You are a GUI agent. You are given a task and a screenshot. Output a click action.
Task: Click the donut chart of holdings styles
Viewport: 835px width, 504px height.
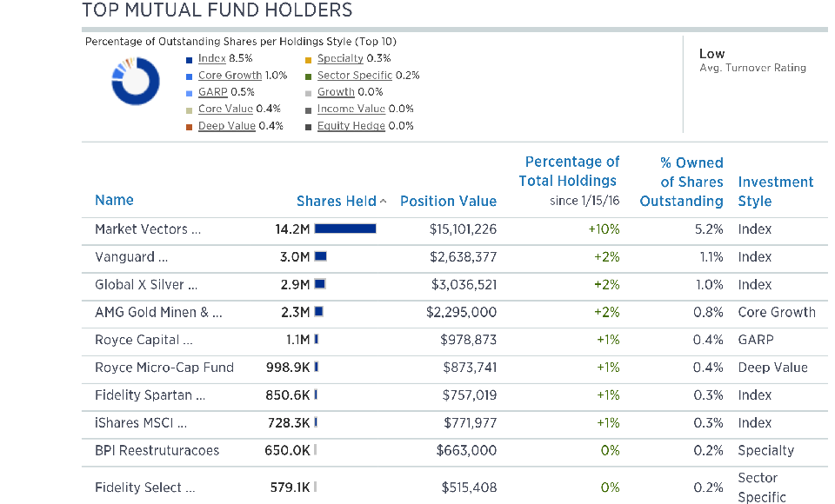pyautogui.click(x=136, y=81)
